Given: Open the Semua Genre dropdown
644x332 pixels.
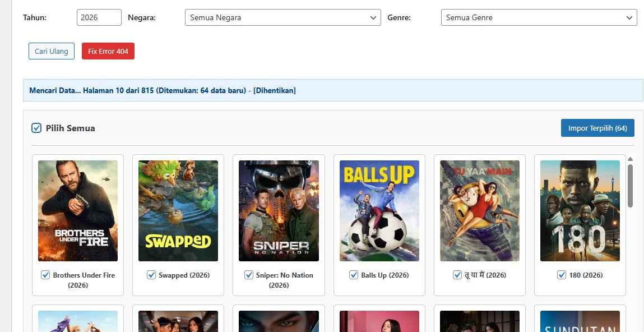Looking at the screenshot, I should [x=539, y=17].
